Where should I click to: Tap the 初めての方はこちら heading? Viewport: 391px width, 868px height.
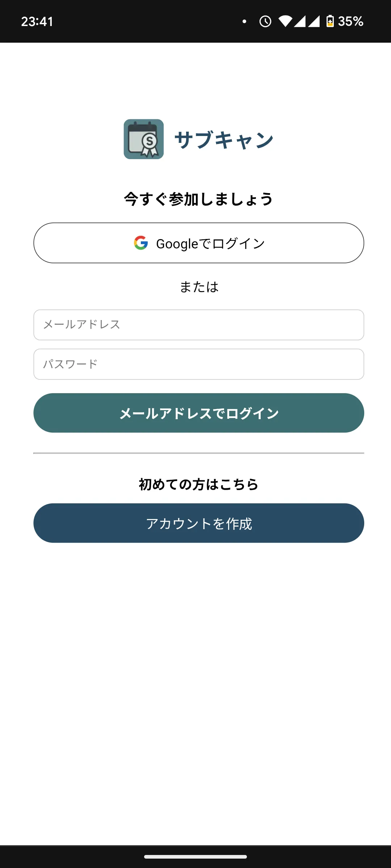(x=198, y=485)
